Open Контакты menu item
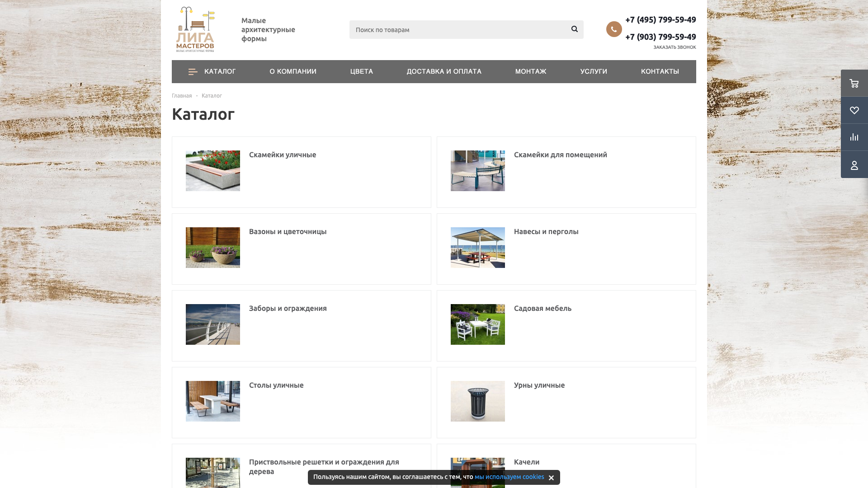The image size is (868, 488). tap(660, 71)
